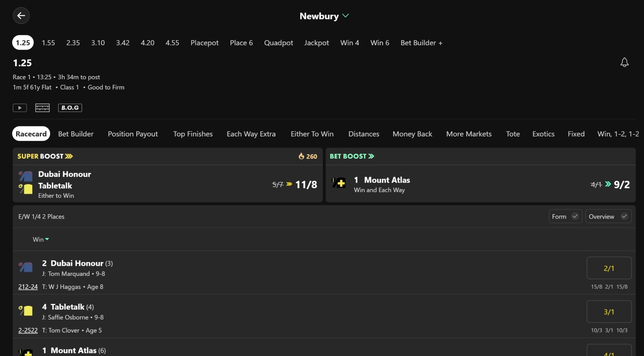Switch to Fixed tab
Screen dimensions: 644x356
(576, 134)
